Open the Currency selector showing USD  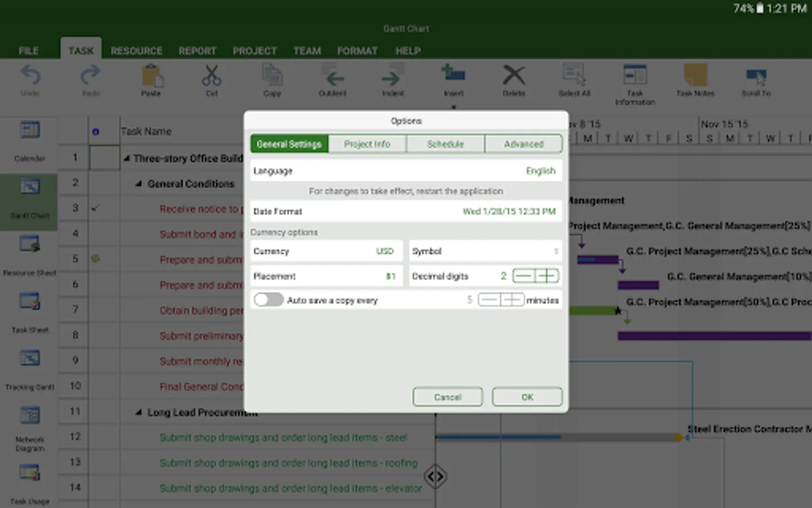coord(326,251)
